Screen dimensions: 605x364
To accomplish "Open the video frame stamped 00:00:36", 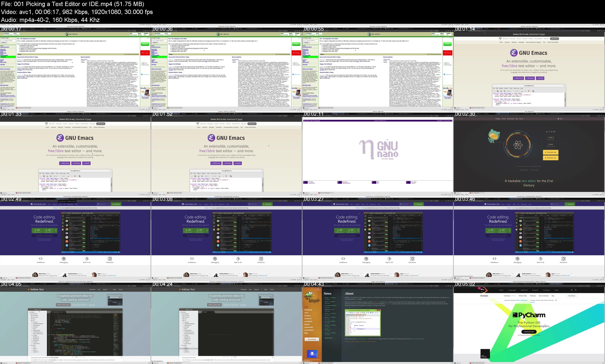I will pyautogui.click(x=227, y=66).
